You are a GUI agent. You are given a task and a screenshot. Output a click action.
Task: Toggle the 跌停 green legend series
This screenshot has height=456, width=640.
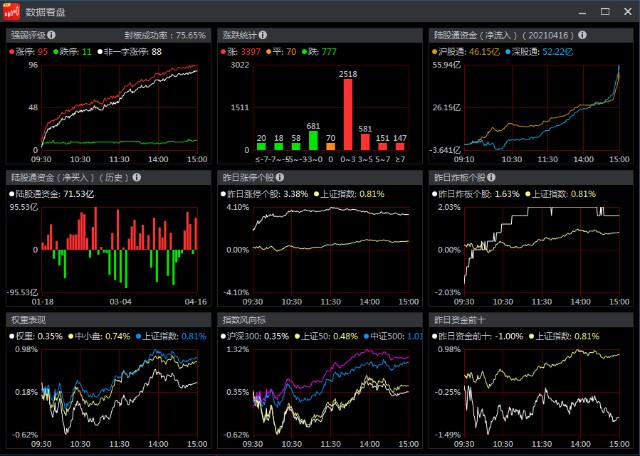[58, 50]
